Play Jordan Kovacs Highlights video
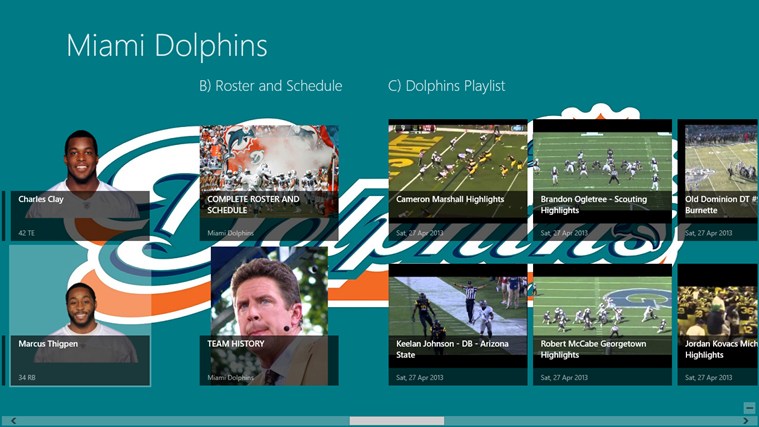759x427 pixels. [x=717, y=324]
